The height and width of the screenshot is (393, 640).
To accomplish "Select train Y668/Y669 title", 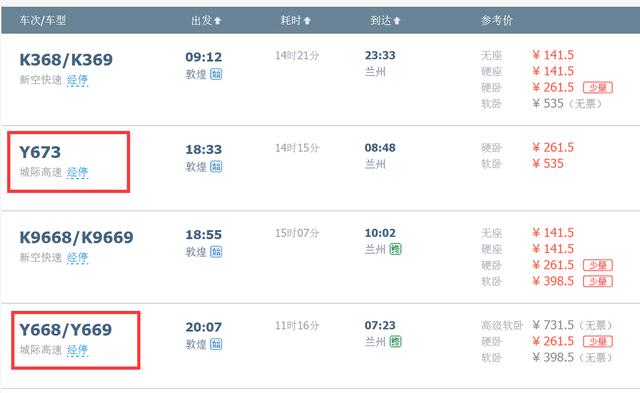I will click(65, 330).
